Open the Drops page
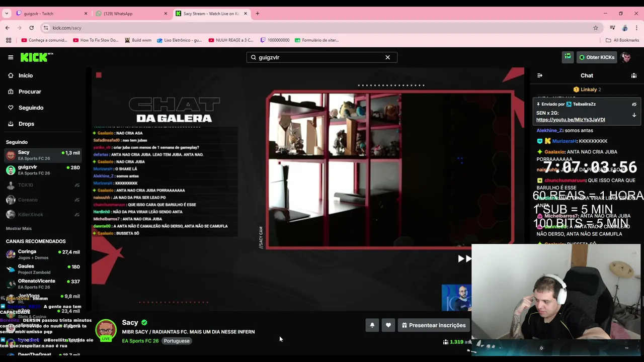 pyautogui.click(x=26, y=124)
